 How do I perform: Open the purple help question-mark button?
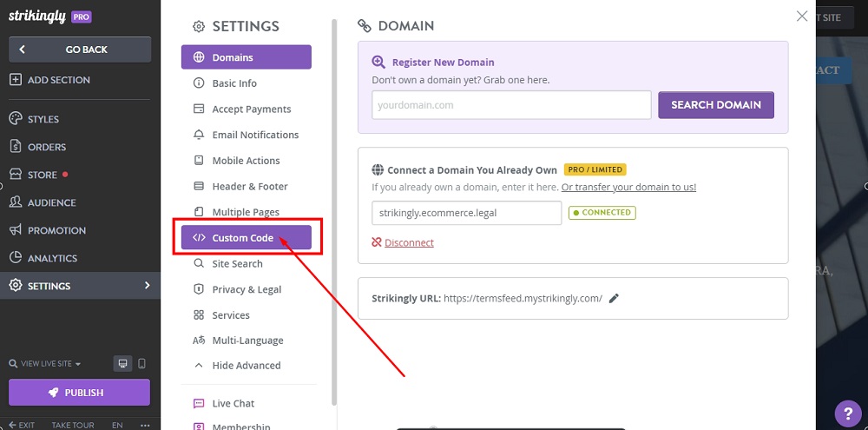pos(847,414)
